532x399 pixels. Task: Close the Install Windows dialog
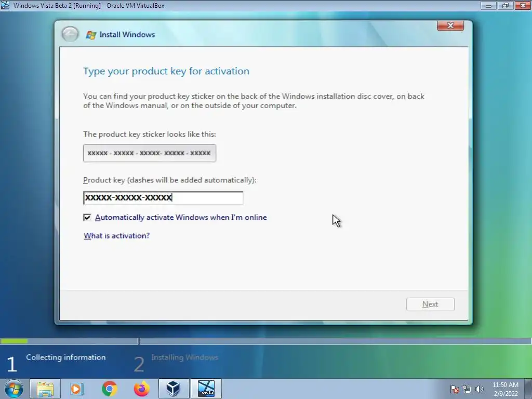coord(450,25)
